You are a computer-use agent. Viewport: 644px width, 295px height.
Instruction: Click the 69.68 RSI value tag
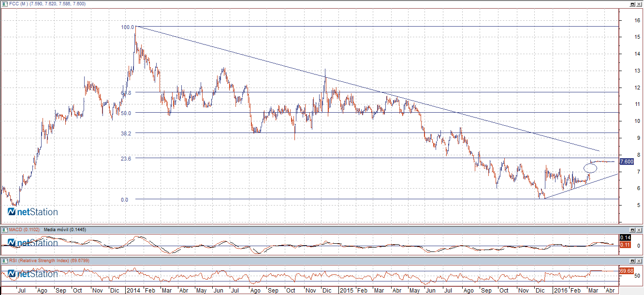[x=626, y=270]
